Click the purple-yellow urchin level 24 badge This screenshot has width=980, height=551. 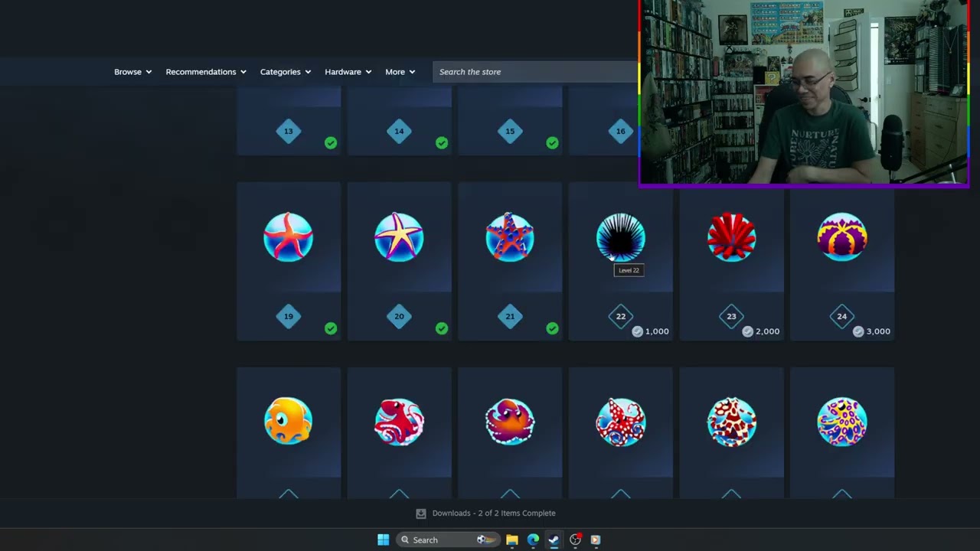coord(842,237)
